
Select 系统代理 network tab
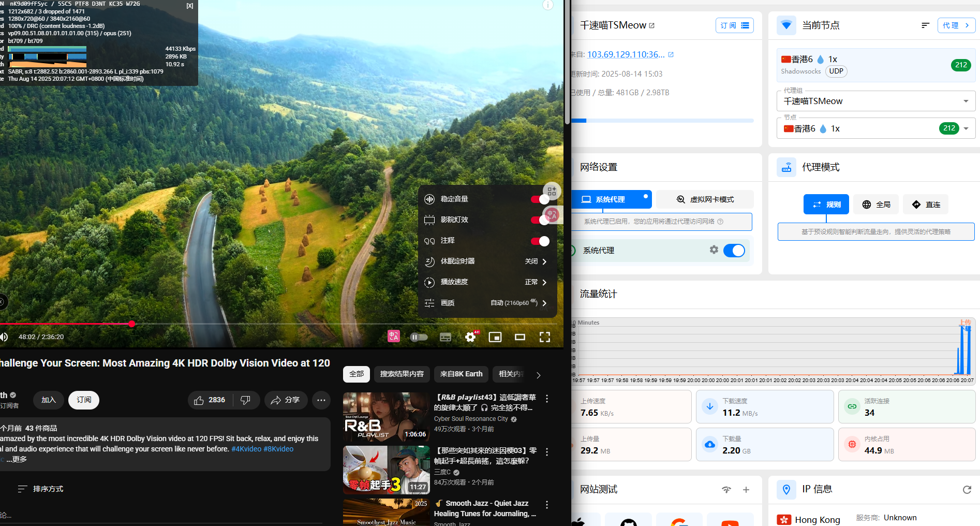click(x=611, y=199)
